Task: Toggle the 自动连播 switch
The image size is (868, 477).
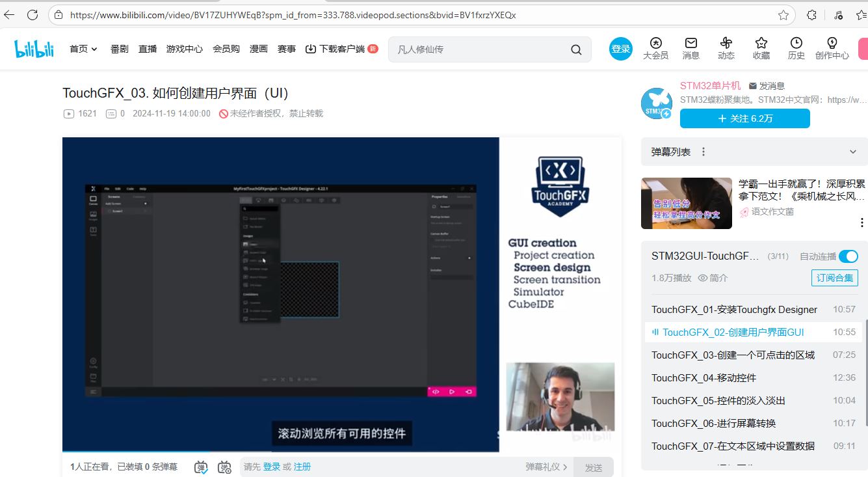Action: [x=848, y=256]
